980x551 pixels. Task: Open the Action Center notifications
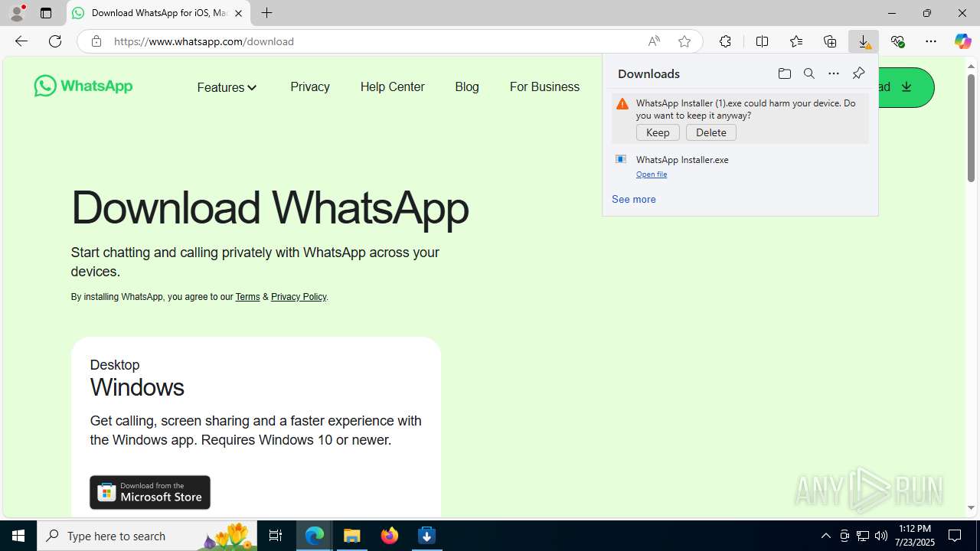955,536
